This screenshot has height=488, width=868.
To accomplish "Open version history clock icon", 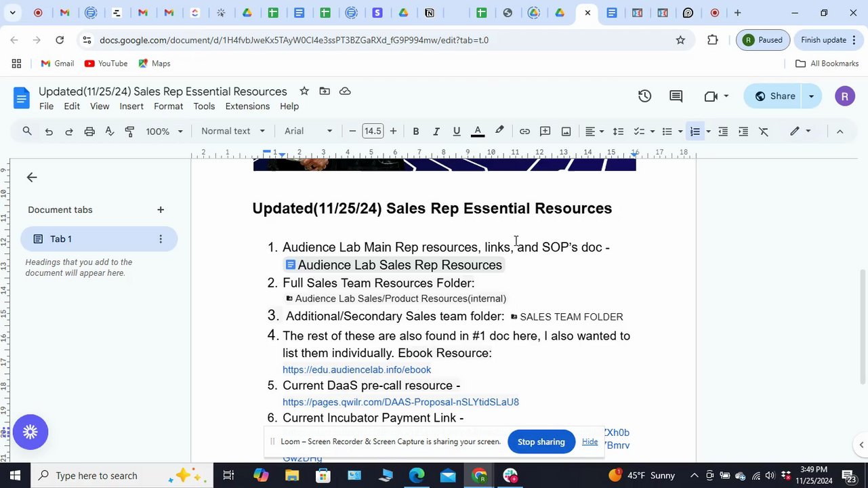I will pyautogui.click(x=644, y=96).
